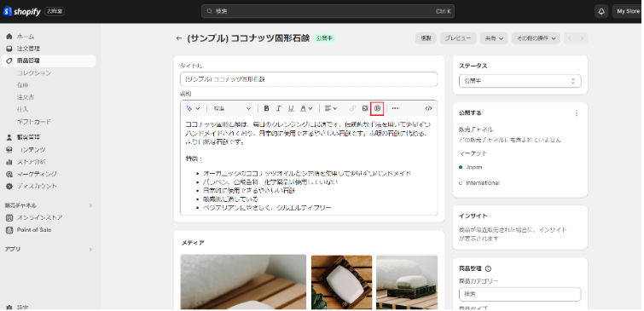Click the 注文管理 orders inbox icon
This screenshot has width=644, height=311.
[9, 49]
